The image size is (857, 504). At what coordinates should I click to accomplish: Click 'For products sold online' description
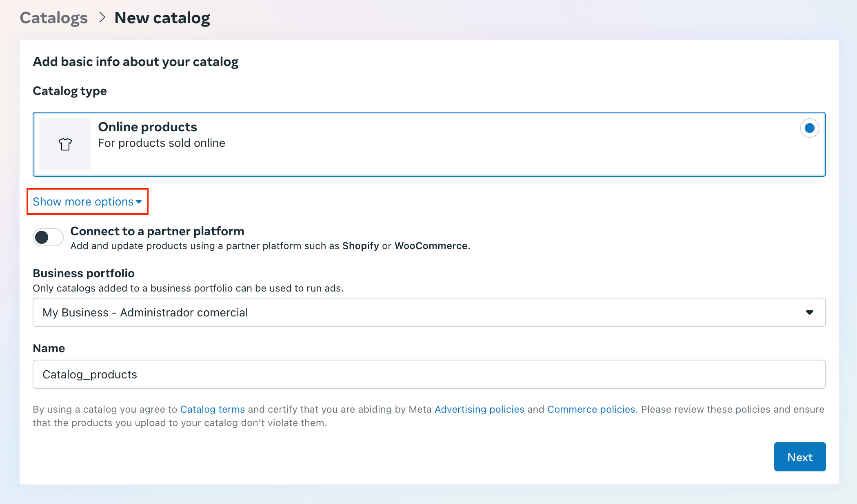tap(161, 143)
